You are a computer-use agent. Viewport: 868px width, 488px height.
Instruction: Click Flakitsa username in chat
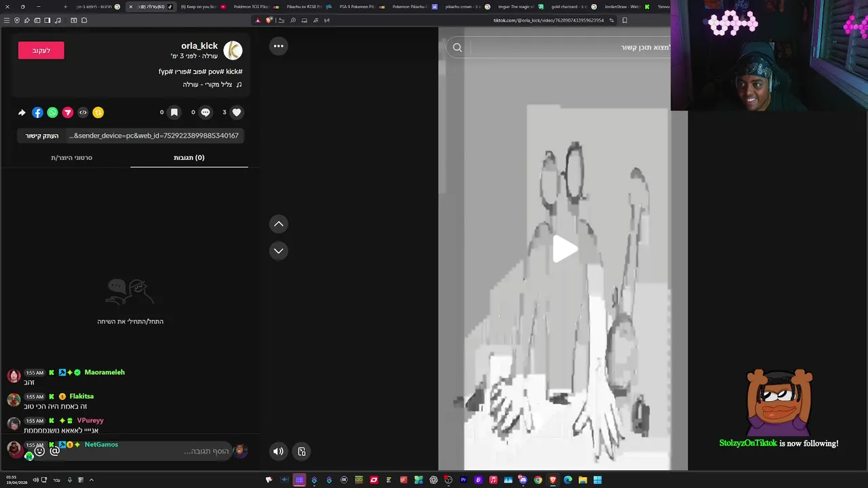click(81, 396)
